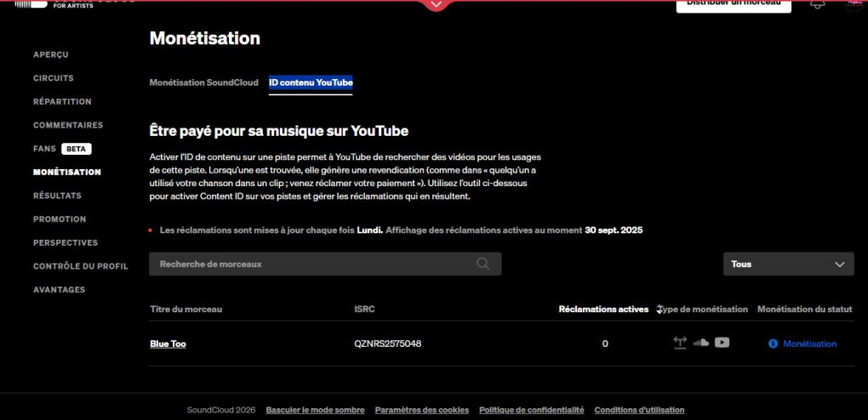Open Résultats in the sidebar
Screen dimensions: 868x420
57,196
